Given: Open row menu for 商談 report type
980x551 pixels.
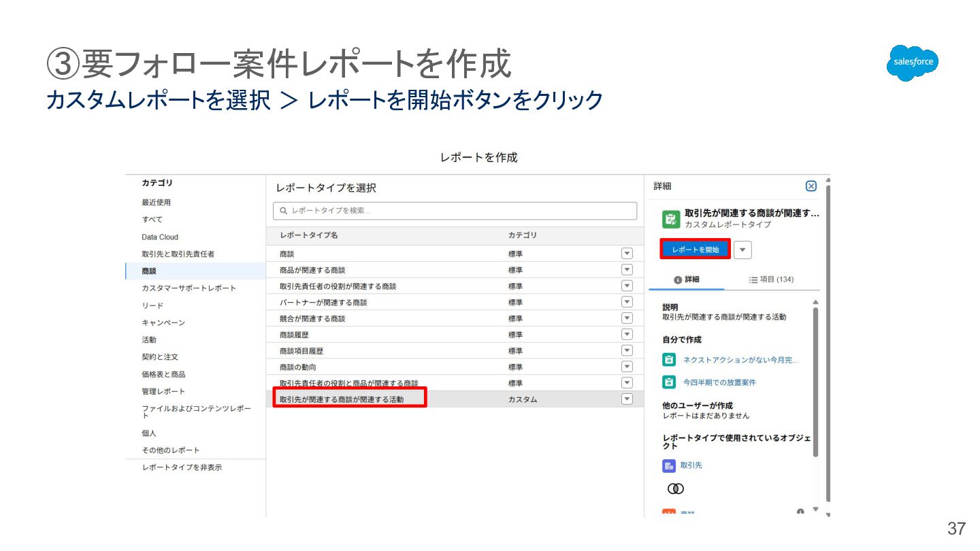Looking at the screenshot, I should point(627,254).
